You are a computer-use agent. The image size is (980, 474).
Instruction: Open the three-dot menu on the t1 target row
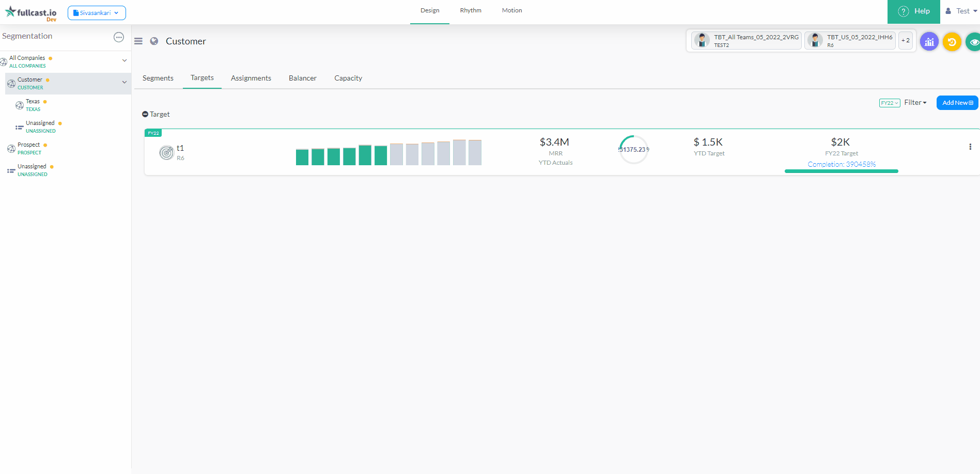click(971, 147)
